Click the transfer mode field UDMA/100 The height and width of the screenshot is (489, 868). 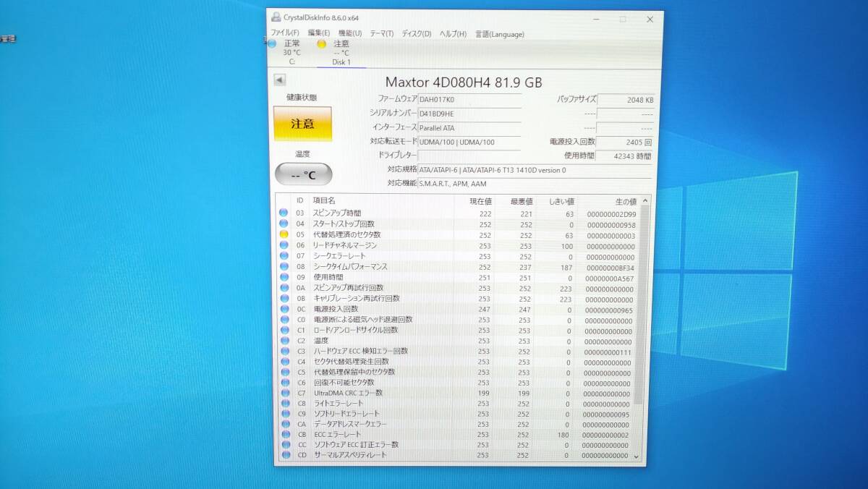469,142
